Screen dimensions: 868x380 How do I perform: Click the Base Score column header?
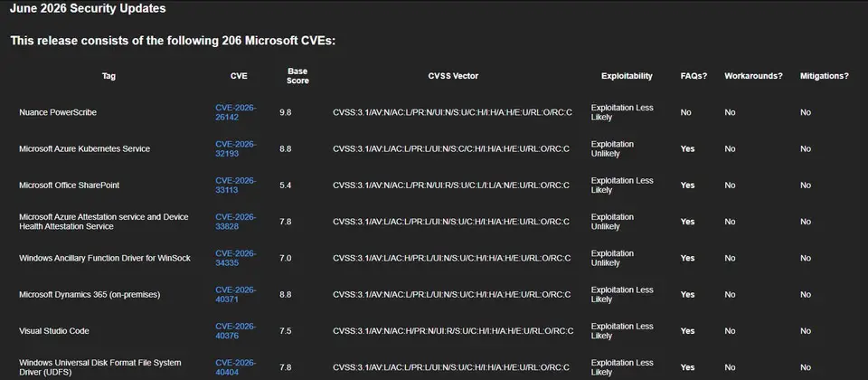point(297,76)
